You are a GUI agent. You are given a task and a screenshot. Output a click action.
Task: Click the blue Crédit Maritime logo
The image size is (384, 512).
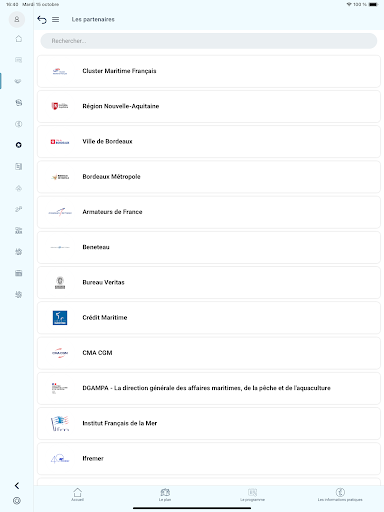60,318
